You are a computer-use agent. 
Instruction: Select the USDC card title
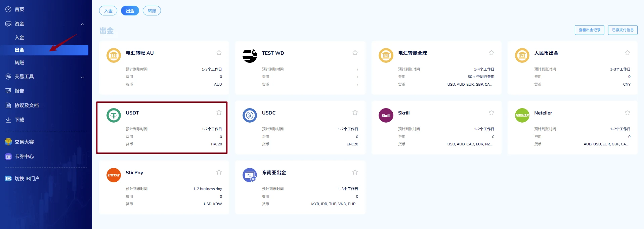click(269, 113)
